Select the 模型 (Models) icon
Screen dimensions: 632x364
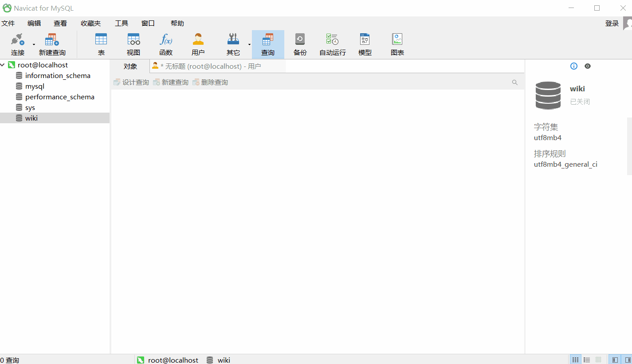point(365,43)
